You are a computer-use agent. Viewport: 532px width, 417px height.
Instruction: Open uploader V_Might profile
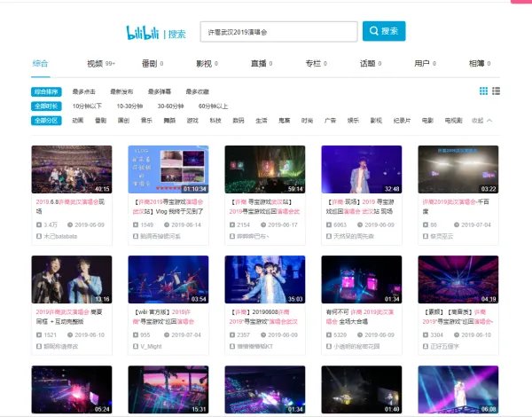click(151, 346)
